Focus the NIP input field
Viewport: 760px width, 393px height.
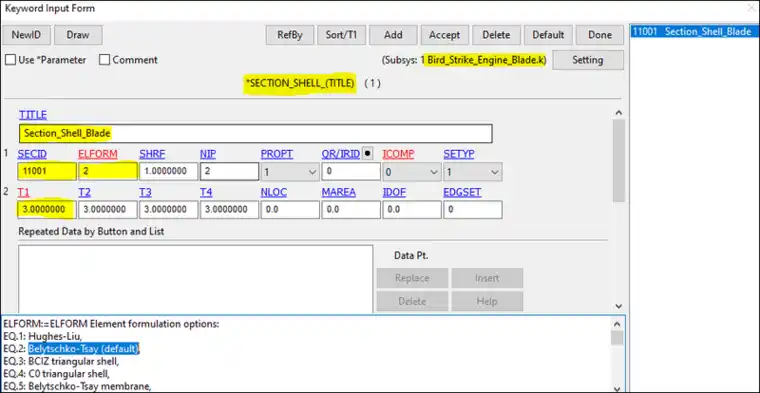tap(229, 172)
